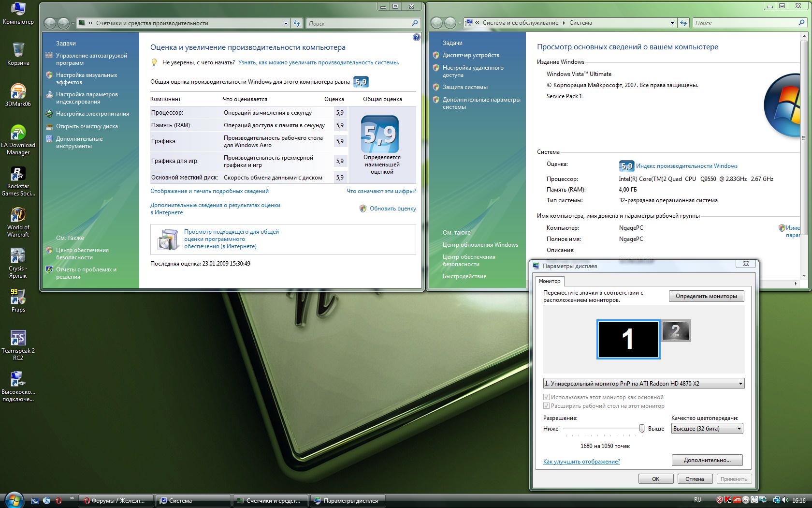Click the Show Desktop quick launch icon
The width and height of the screenshot is (812, 508).
click(x=35, y=501)
